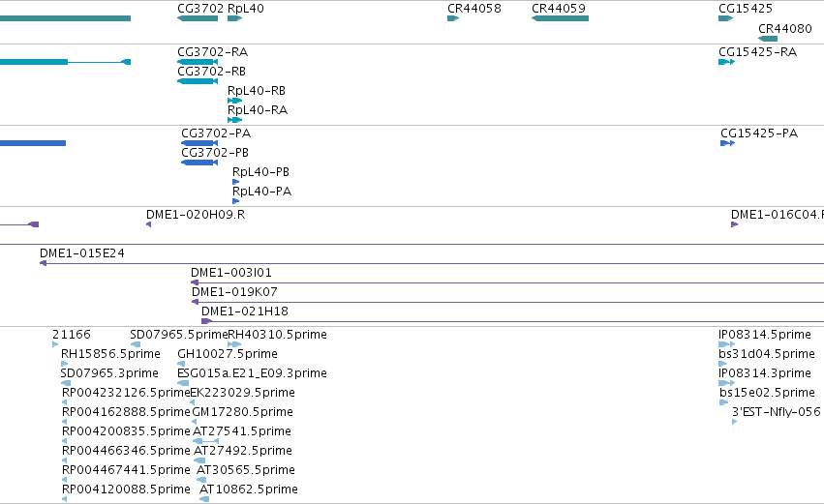Select the CG3702 gene label

200,9
